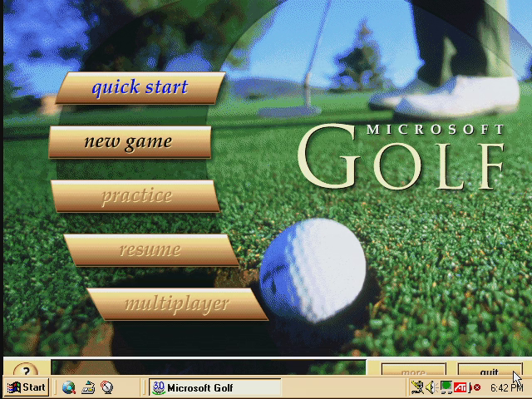532x399 pixels.
Task: Click the green monitor tray icon
Action: tap(446, 387)
